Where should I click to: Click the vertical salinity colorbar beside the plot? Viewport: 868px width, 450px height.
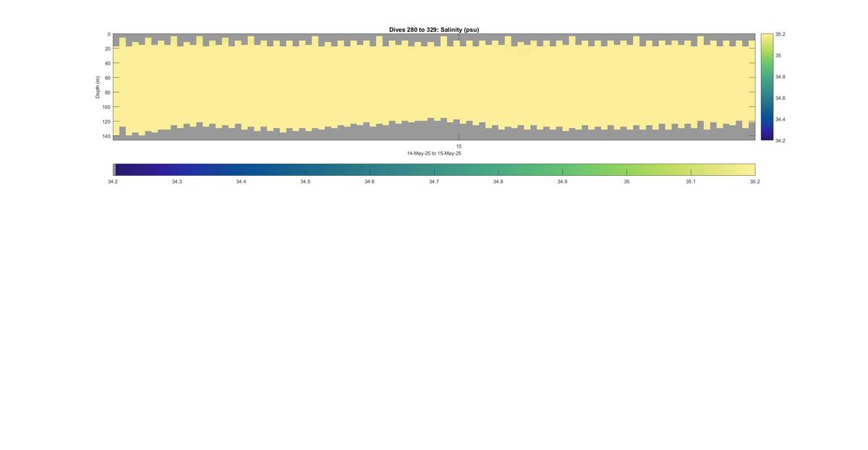tap(767, 87)
